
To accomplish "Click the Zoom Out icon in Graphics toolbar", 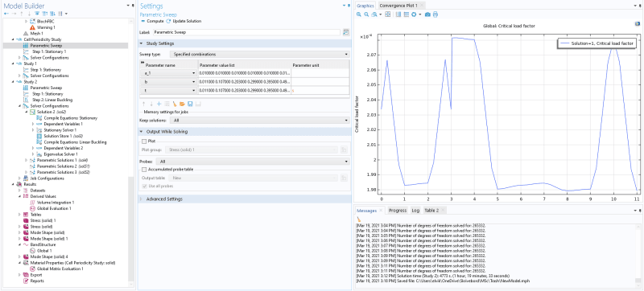I will (366, 14).
